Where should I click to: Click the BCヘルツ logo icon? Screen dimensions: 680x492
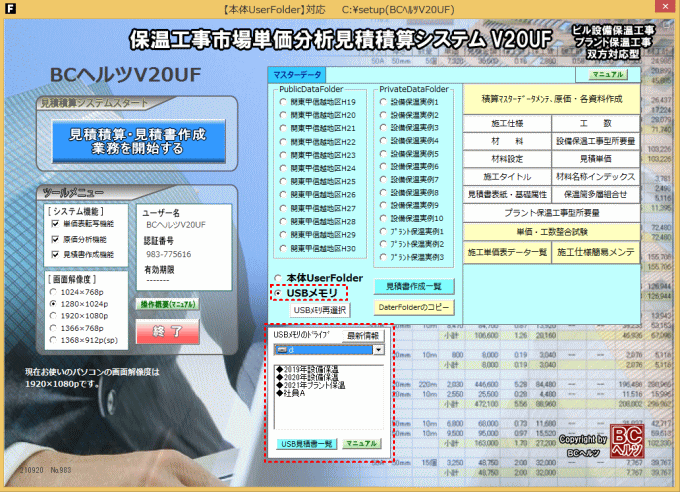coord(627,440)
